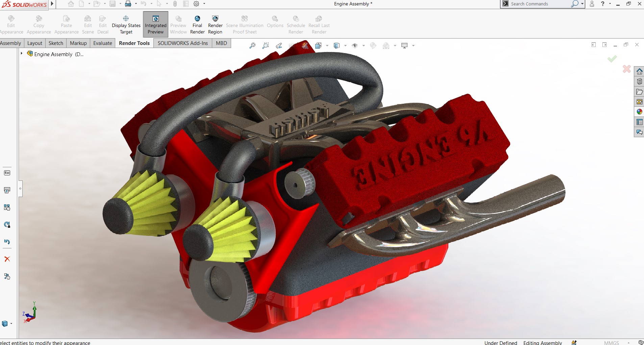
Task: Click the feature tree panel collapse handle
Action: [20, 189]
